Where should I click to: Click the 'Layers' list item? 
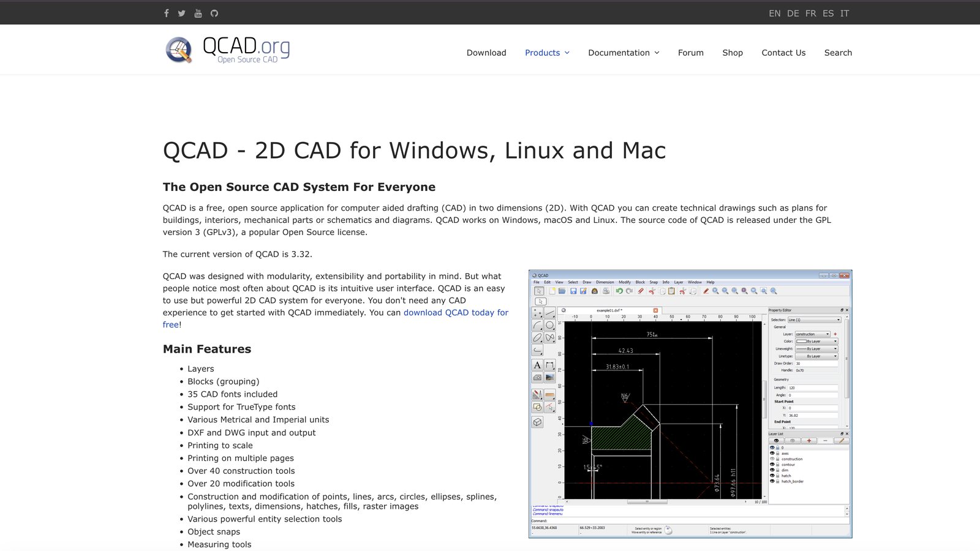click(x=201, y=369)
